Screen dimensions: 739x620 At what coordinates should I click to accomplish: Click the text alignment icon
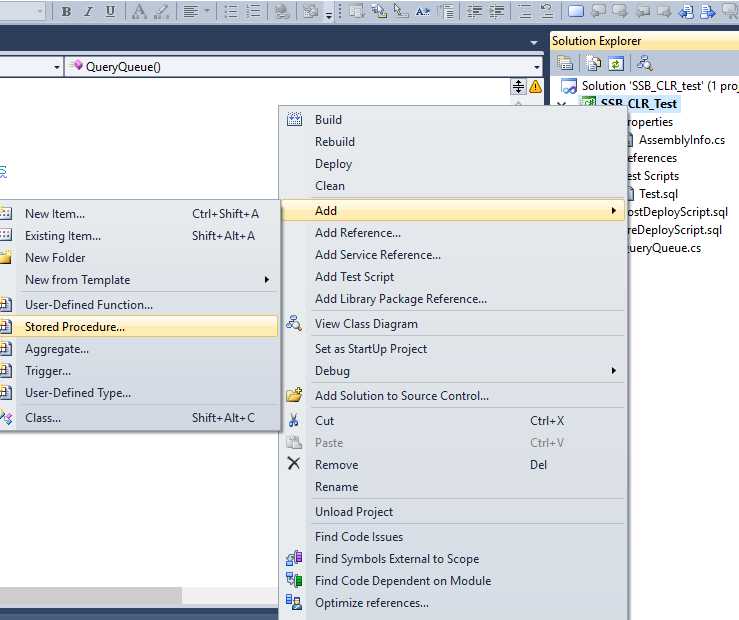[191, 11]
